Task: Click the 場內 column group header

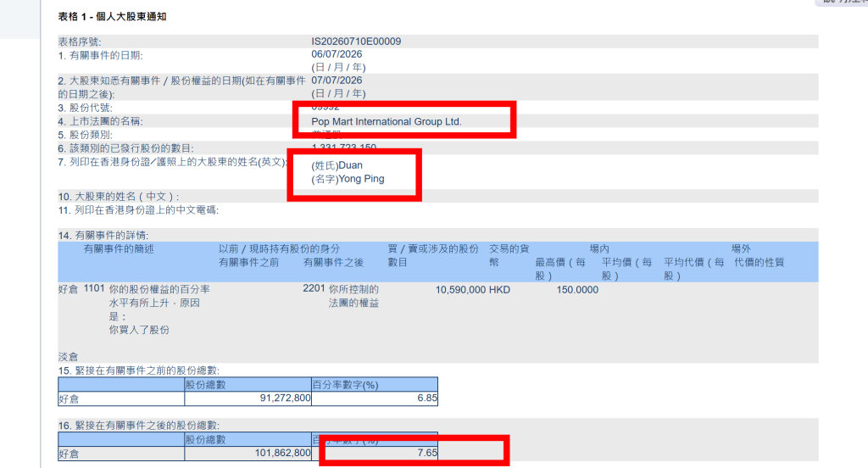Action: pyautogui.click(x=599, y=249)
